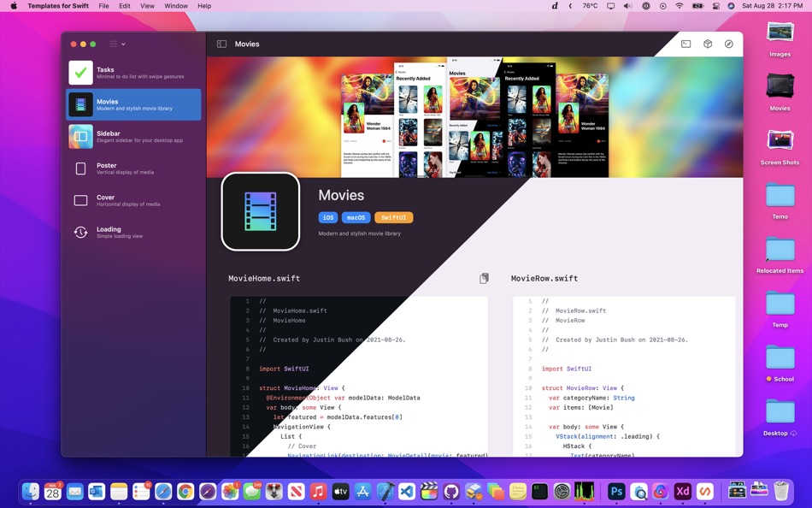
Task: Select the Sidebar template in the list
Action: click(133, 136)
